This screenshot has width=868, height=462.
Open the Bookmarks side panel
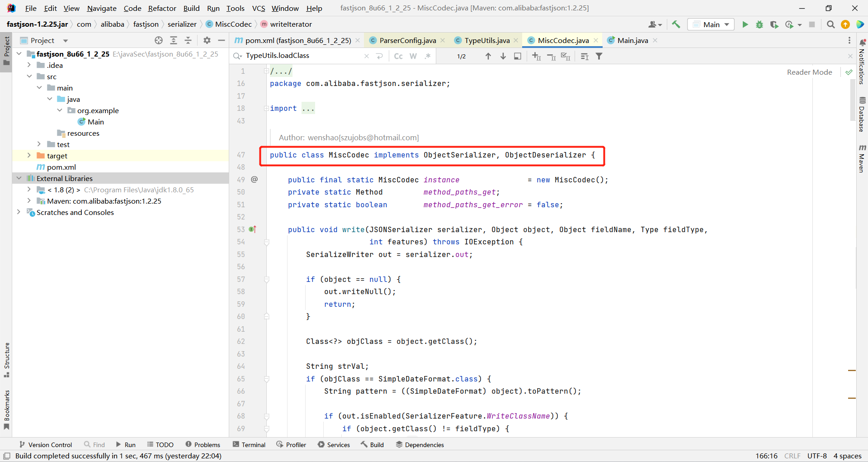pyautogui.click(x=7, y=410)
